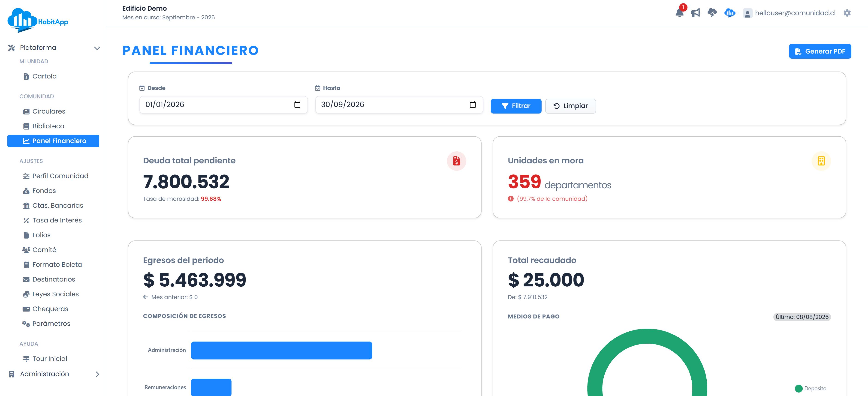Click the Hasta date field
Viewport: 868px width, 396px height.
pyautogui.click(x=399, y=105)
